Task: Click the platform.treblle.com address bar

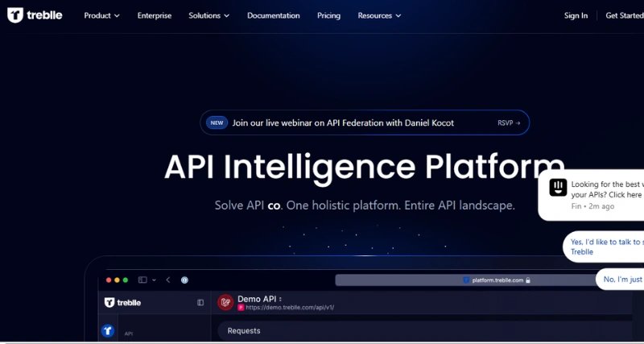Action: [466, 280]
